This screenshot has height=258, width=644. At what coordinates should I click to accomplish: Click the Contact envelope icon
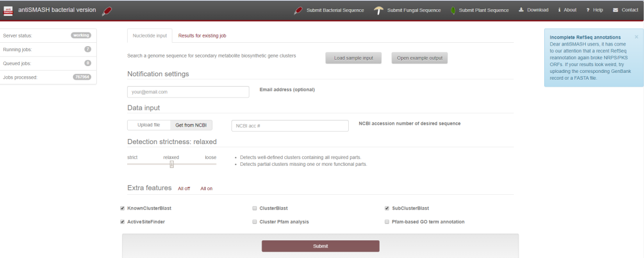pos(616,10)
